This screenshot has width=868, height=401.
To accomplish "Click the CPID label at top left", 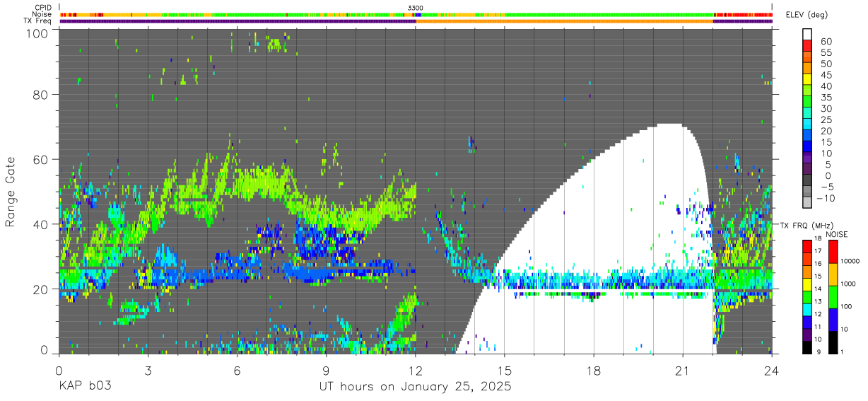I will 42,8.
